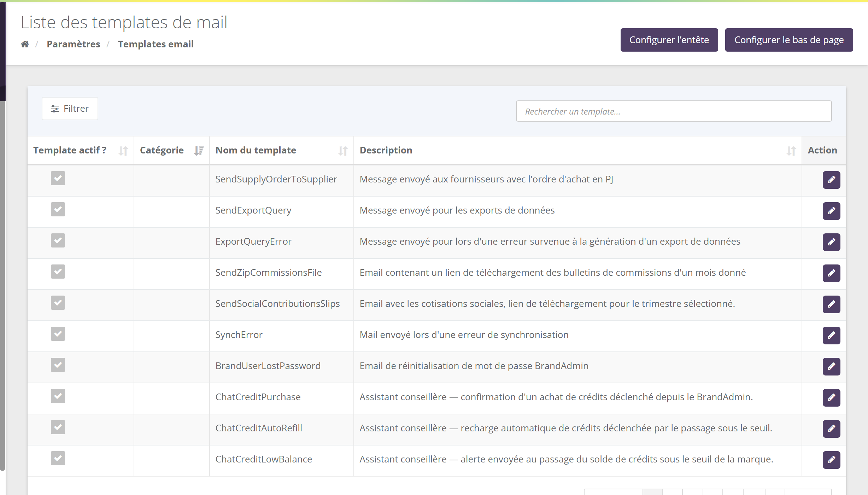Edit the BrandUserLostPassword template
This screenshot has width=868, height=495.
point(831,367)
